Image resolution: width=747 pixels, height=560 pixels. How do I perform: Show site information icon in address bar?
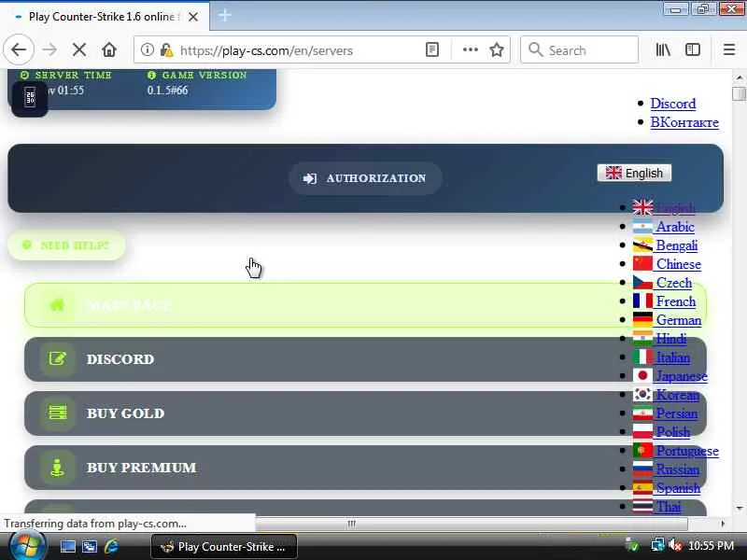[x=148, y=49]
